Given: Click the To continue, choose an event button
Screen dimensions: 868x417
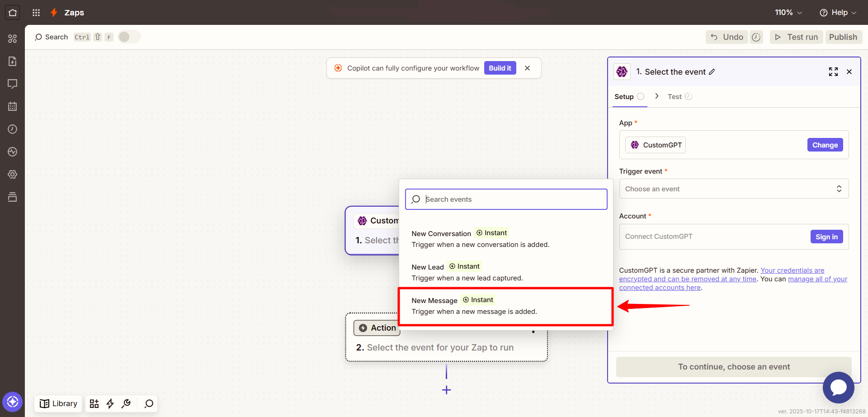Looking at the screenshot, I should (734, 367).
